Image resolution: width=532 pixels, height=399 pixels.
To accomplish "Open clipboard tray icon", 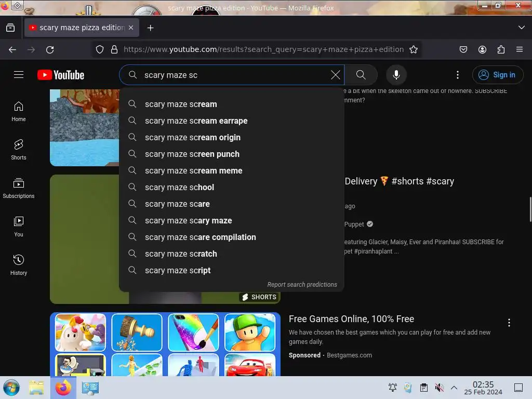I will [x=424, y=388].
